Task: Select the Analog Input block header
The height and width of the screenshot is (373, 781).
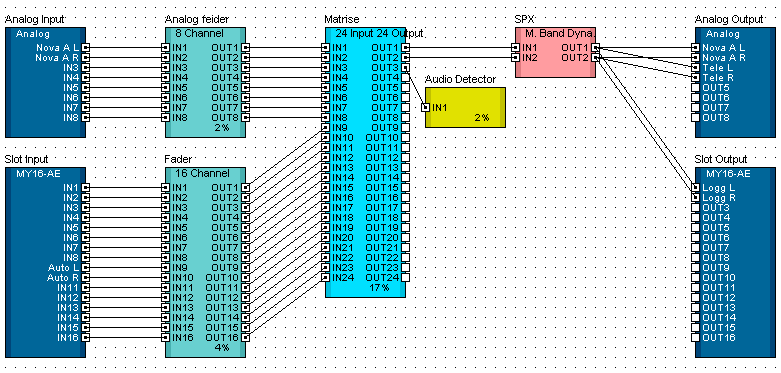Action: (x=45, y=34)
